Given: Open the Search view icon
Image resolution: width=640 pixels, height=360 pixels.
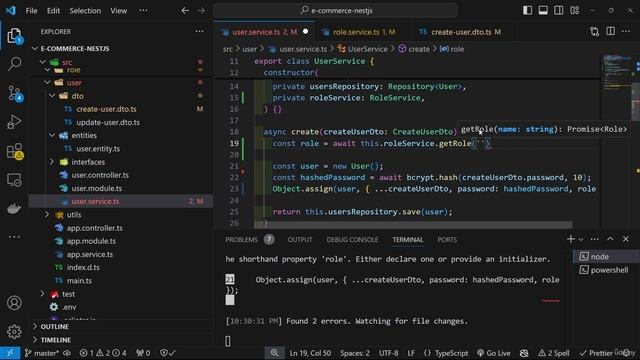Looking at the screenshot, I should coord(14,64).
